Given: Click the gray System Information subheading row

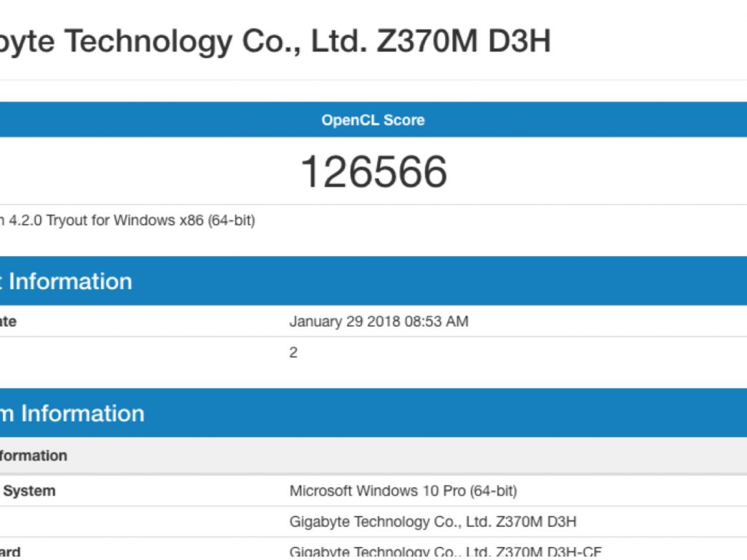Looking at the screenshot, I should (x=34, y=456).
